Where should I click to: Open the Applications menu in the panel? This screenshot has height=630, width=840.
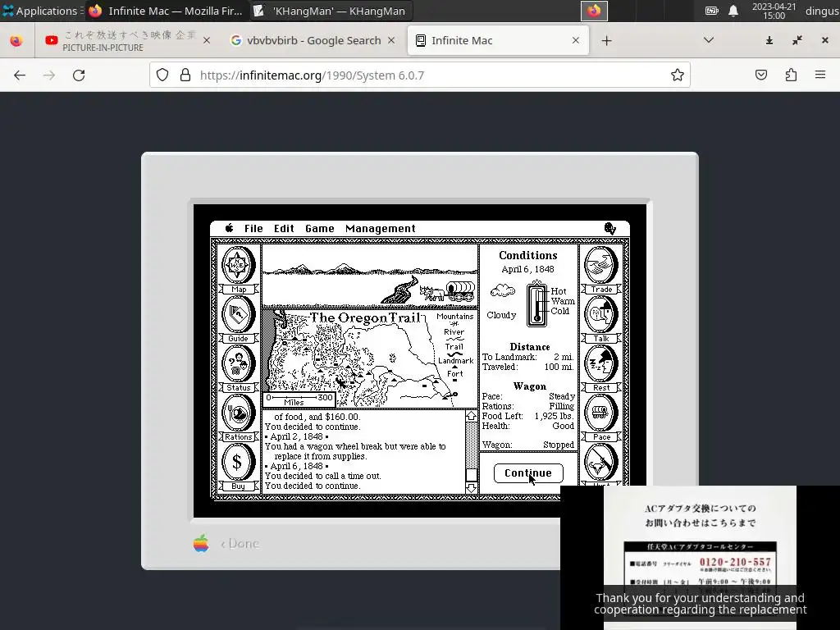[41, 11]
